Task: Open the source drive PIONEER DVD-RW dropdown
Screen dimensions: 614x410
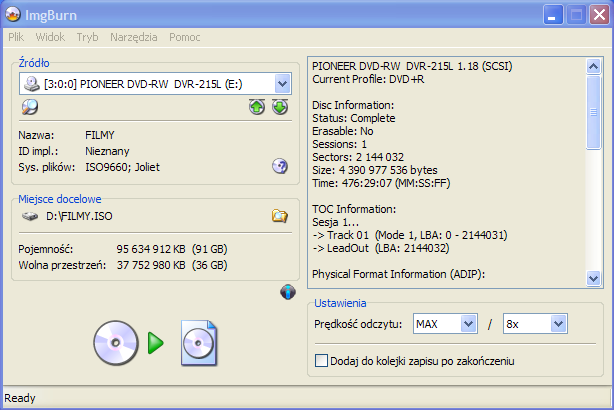Action: point(282,83)
